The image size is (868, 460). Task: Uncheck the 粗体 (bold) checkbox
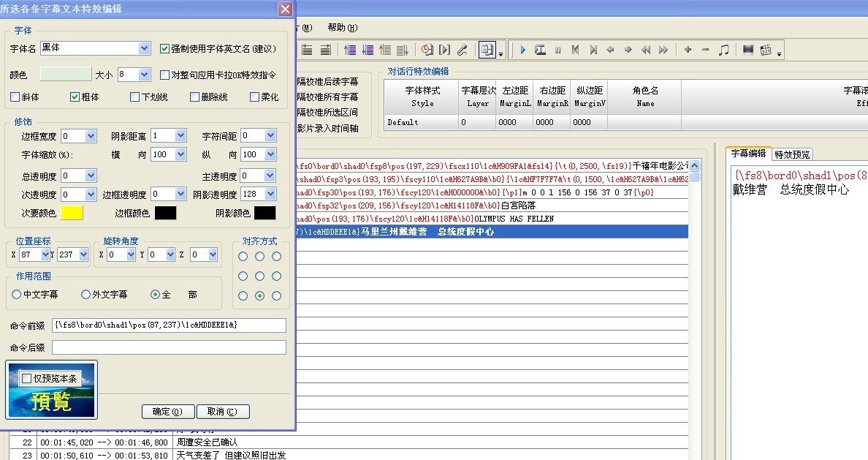click(x=75, y=97)
